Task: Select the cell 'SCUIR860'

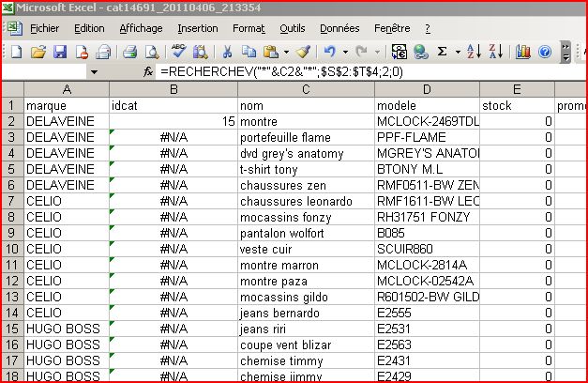Action: click(427, 249)
